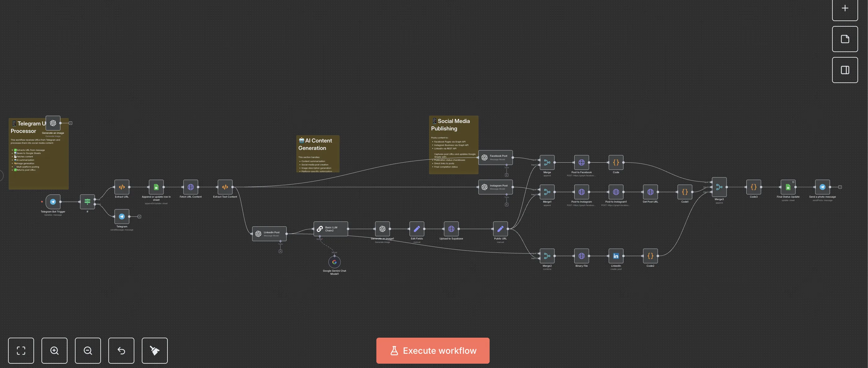Open the Code3 node
Screen dimensions: 868x368
tap(753, 187)
